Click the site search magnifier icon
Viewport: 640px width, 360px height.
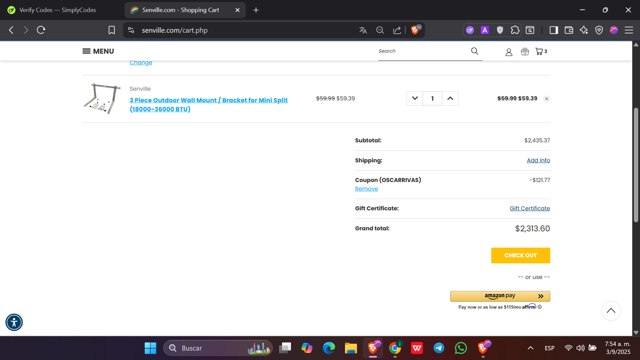point(474,51)
